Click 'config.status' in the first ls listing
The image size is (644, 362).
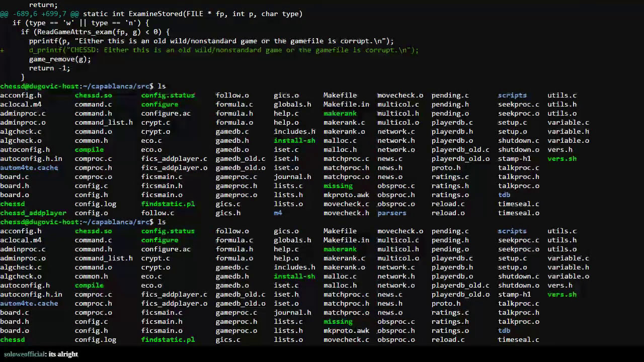click(x=168, y=95)
